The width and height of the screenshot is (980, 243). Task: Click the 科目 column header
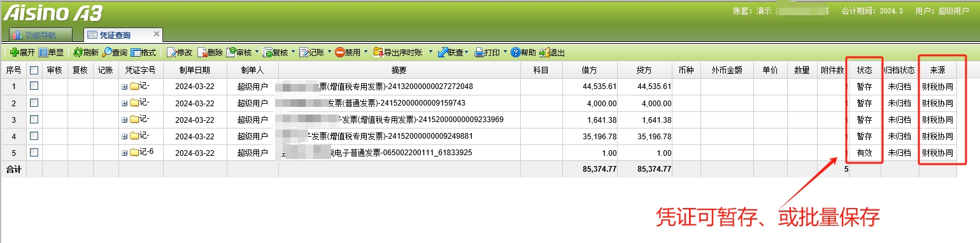click(x=541, y=70)
